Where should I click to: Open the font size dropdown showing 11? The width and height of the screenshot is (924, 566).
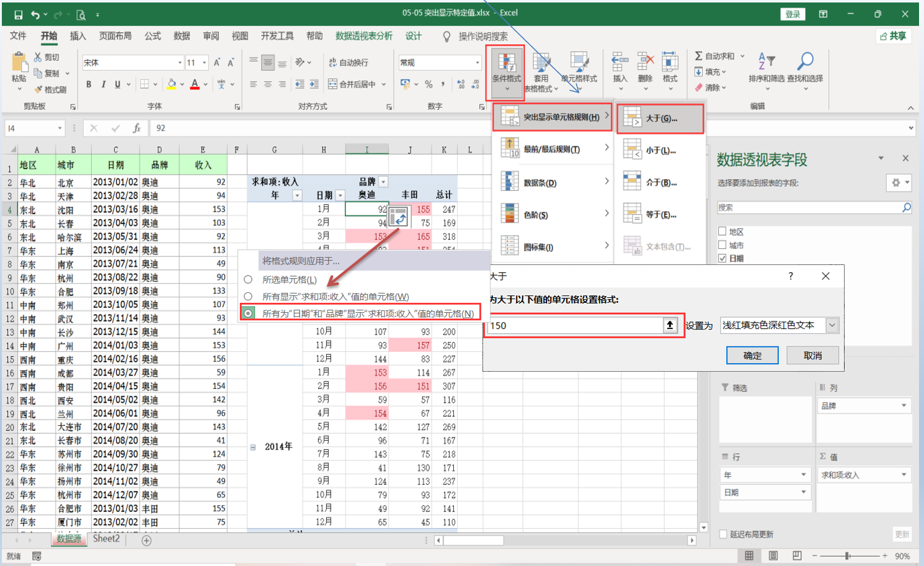pos(205,63)
